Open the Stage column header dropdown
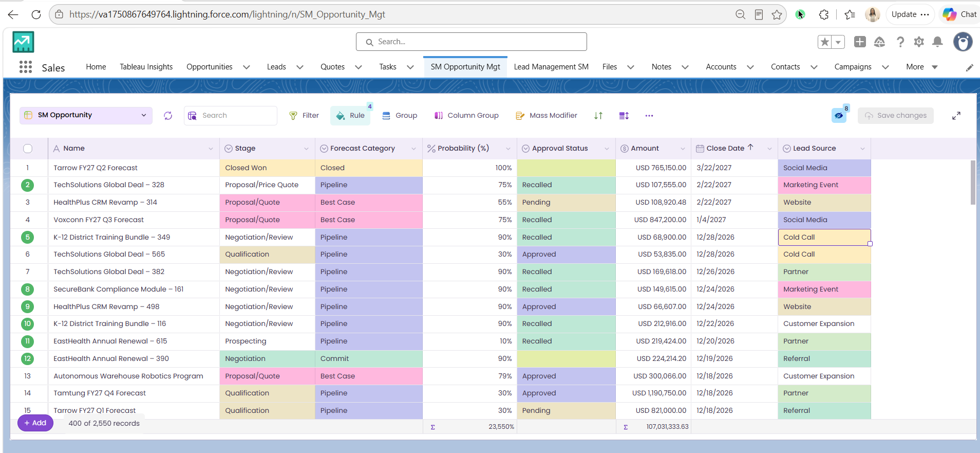The height and width of the screenshot is (453, 980). pyautogui.click(x=306, y=149)
